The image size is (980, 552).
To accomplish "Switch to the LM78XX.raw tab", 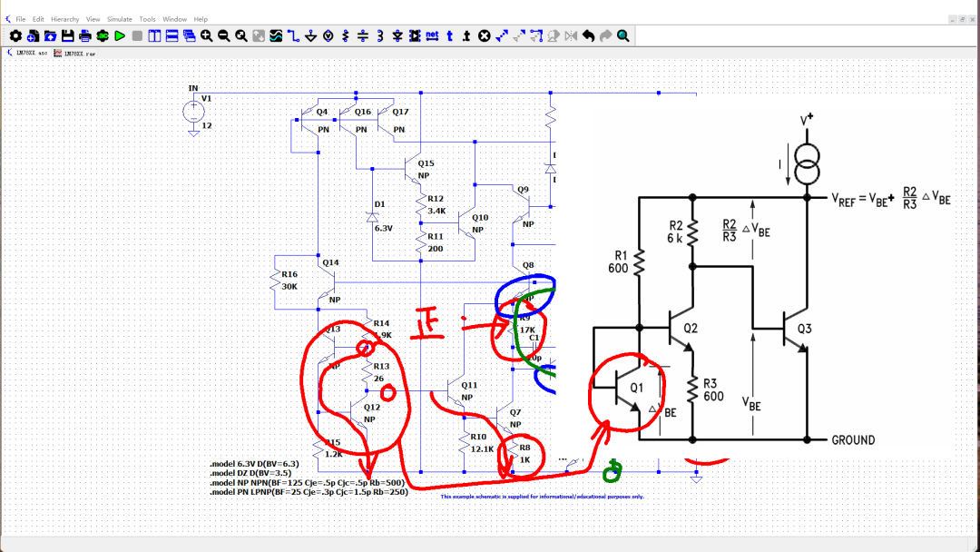I will click(x=77, y=53).
